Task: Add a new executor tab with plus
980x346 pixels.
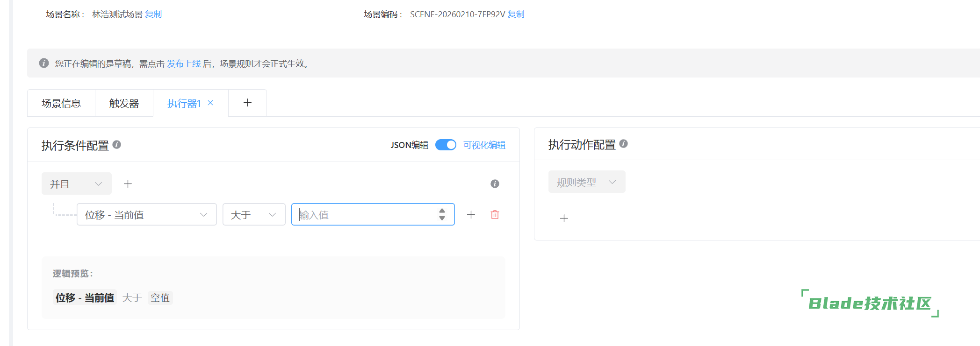Action: [x=247, y=103]
